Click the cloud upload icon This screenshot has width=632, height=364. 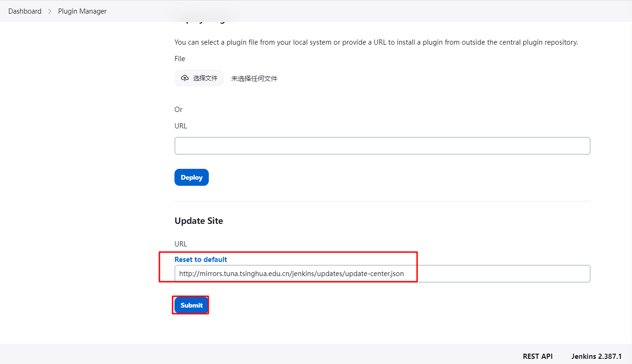pyautogui.click(x=185, y=78)
